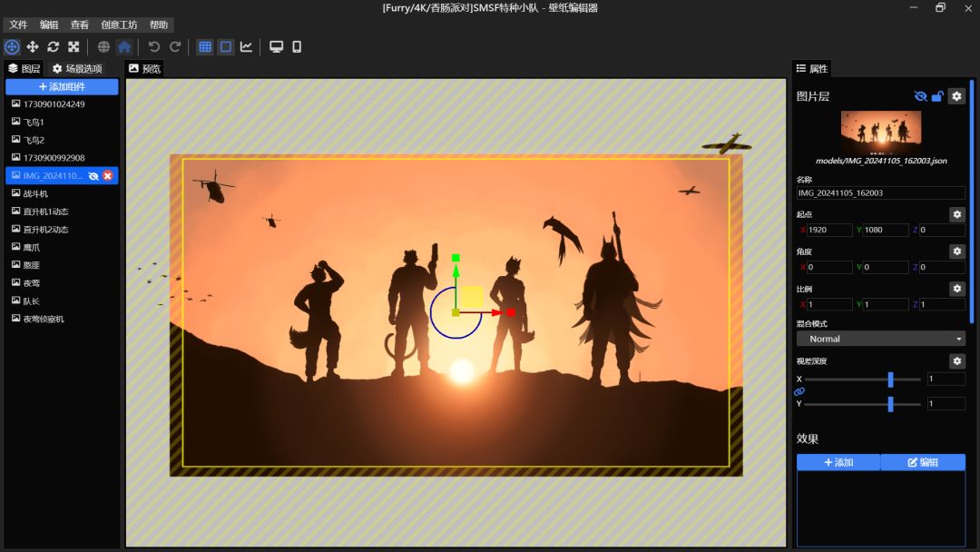The width and height of the screenshot is (980, 552).
Task: Click the 编辑 button under 效果
Action: coord(923,462)
